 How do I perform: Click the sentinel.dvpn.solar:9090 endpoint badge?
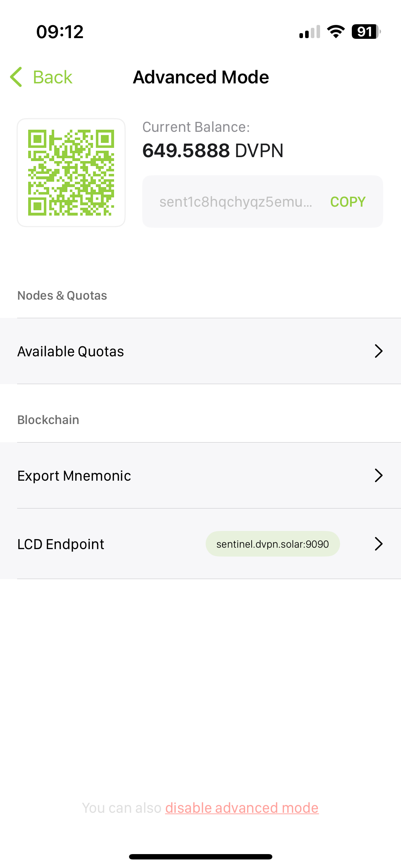pyautogui.click(x=273, y=544)
